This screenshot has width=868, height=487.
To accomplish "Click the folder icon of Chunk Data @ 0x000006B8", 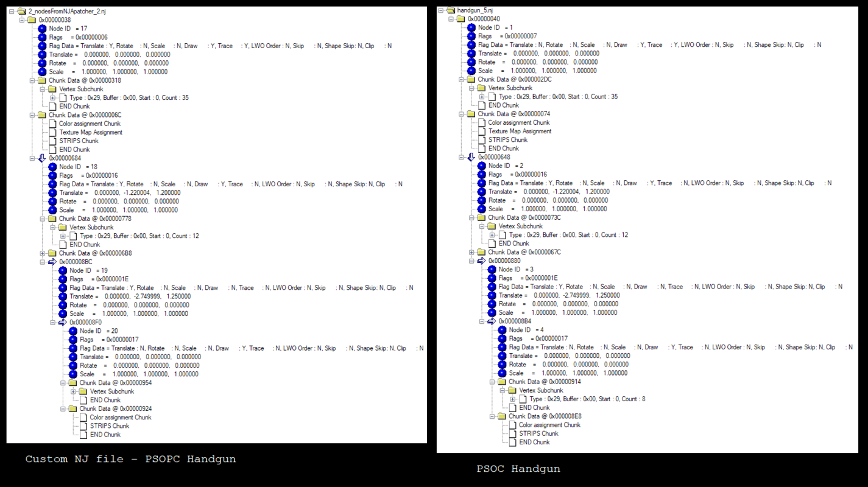I will pos(52,253).
